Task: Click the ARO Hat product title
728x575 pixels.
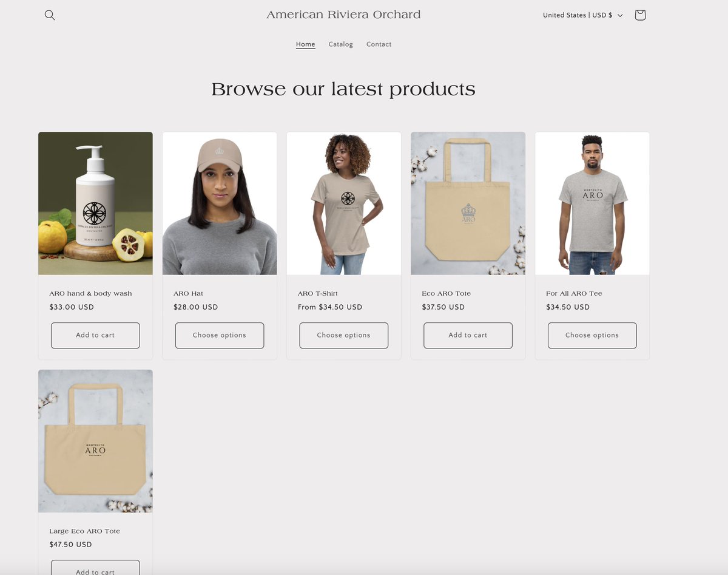Action: 188,293
